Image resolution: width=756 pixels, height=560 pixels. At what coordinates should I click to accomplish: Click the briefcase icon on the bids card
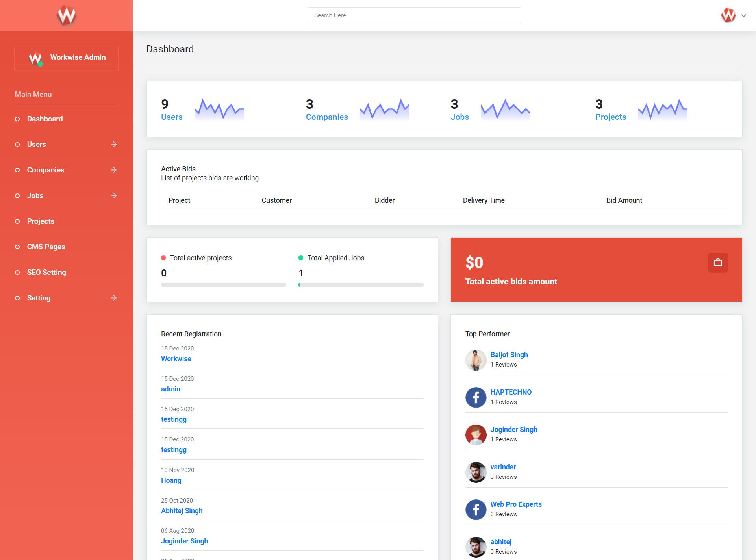[x=717, y=263]
